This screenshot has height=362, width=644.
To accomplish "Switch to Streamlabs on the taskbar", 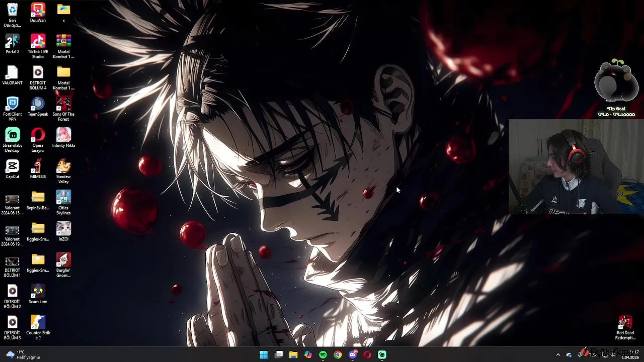I will 382,354.
